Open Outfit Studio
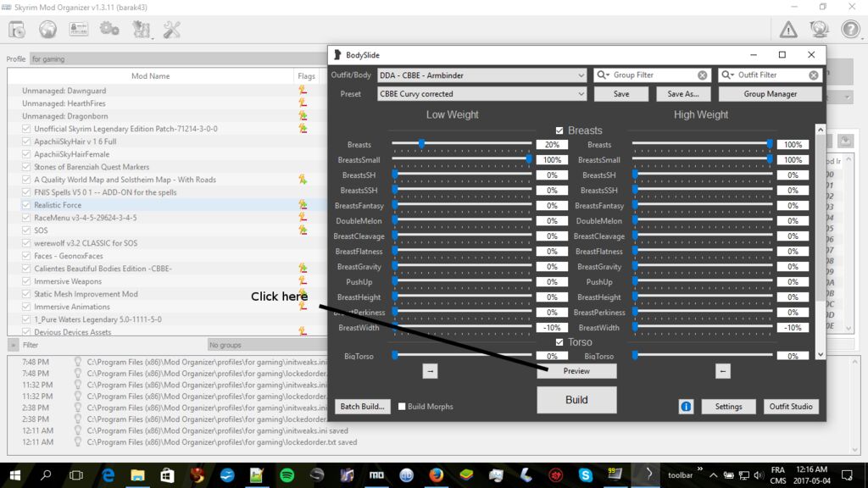The height and width of the screenshot is (488, 868). (791, 406)
